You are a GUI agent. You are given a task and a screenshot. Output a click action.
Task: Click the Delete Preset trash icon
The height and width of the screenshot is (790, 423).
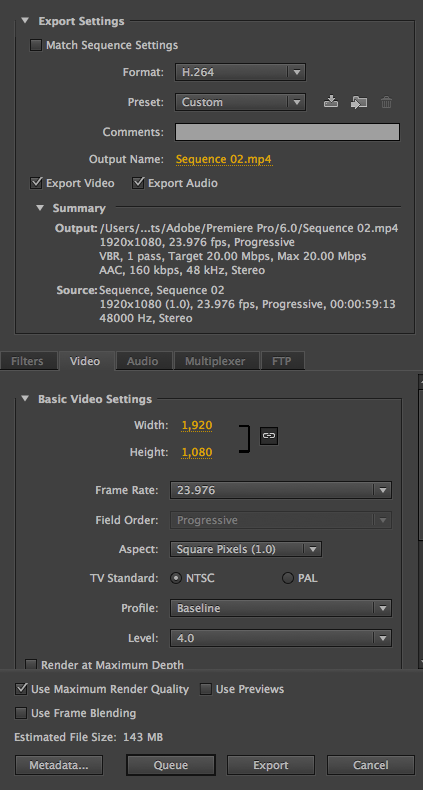point(386,102)
